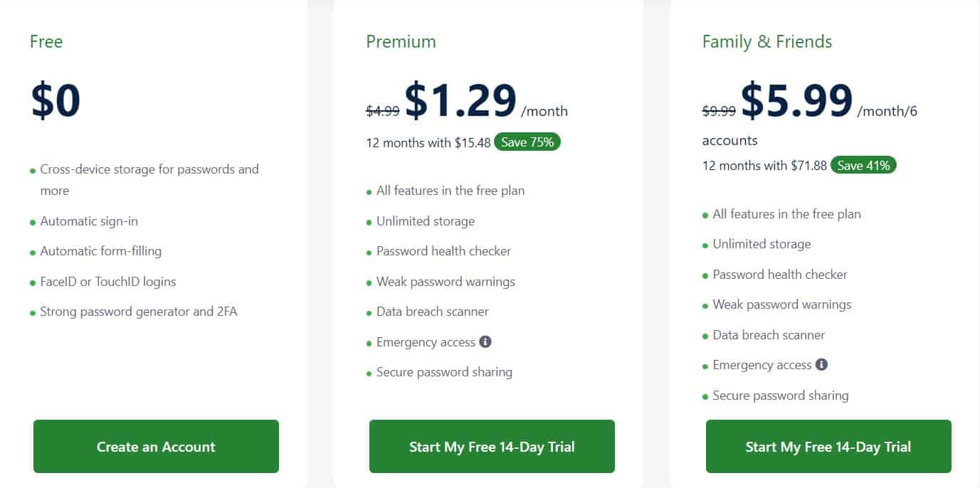
Task: Click the Save 41% badge on Family plan
Action: pyautogui.click(x=863, y=165)
